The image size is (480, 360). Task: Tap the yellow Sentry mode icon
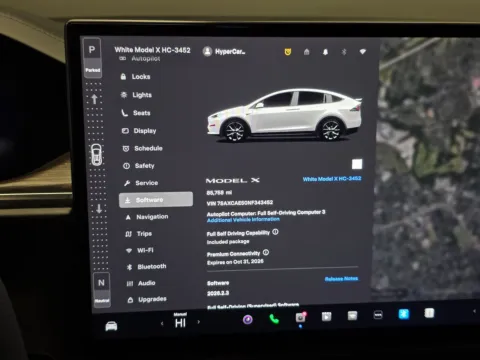pyautogui.click(x=288, y=52)
